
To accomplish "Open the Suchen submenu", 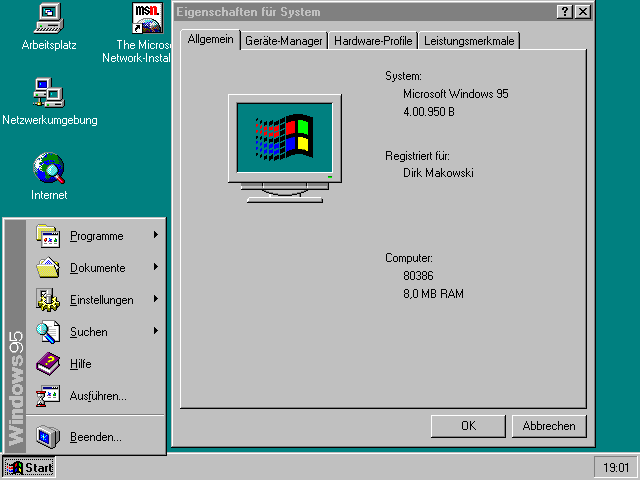I will point(96,332).
